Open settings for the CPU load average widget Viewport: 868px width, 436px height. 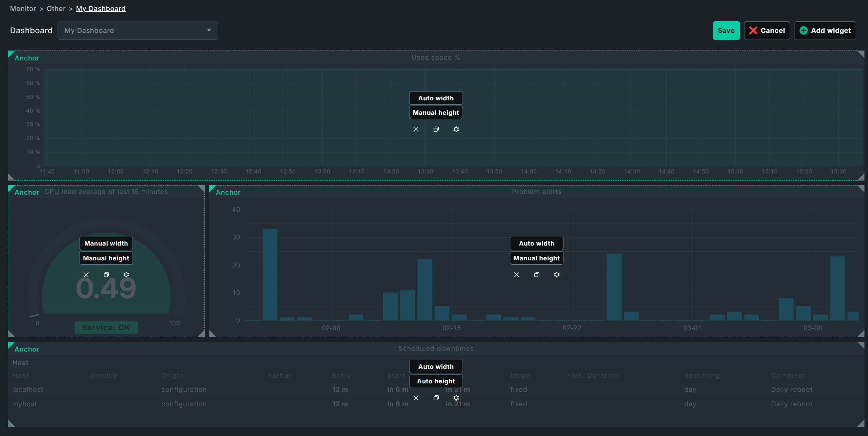pos(126,275)
